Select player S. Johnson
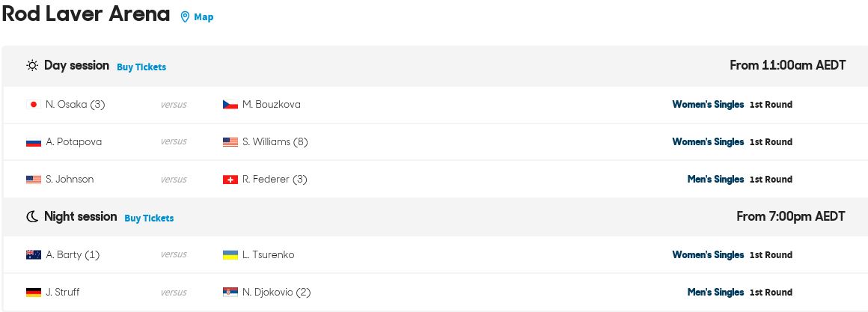The height and width of the screenshot is (312, 868). [70, 180]
